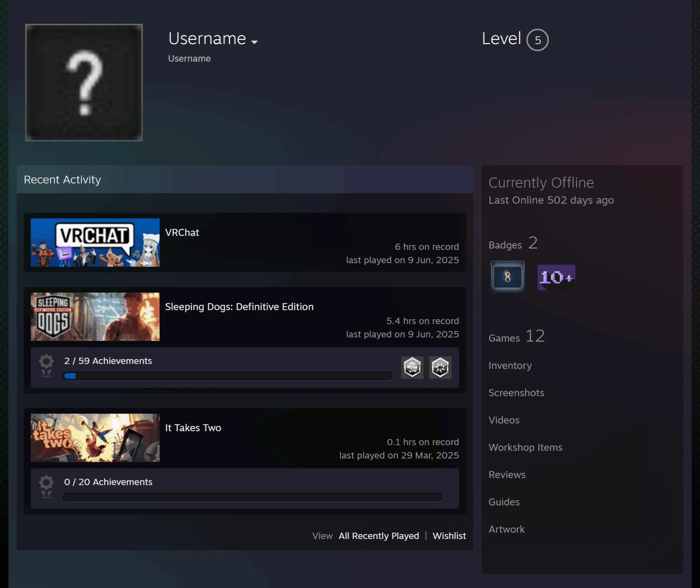Click the Sleeping Dogs achievements trophy icon

(x=46, y=366)
